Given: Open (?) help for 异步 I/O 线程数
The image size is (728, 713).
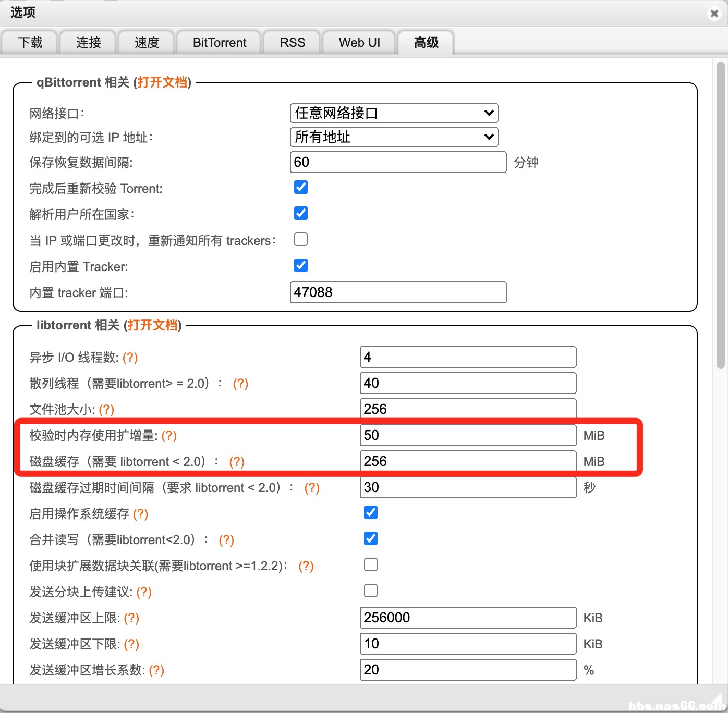Looking at the screenshot, I should 130,358.
